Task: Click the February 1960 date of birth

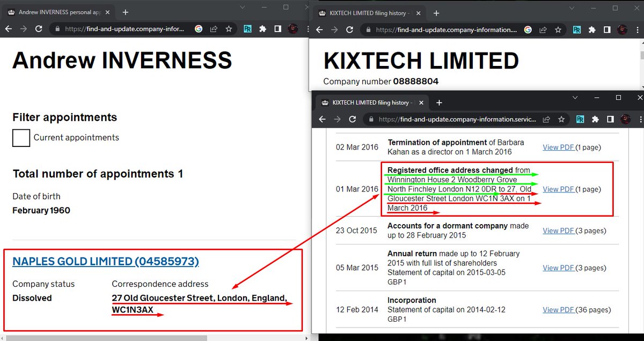Action: 41,210
